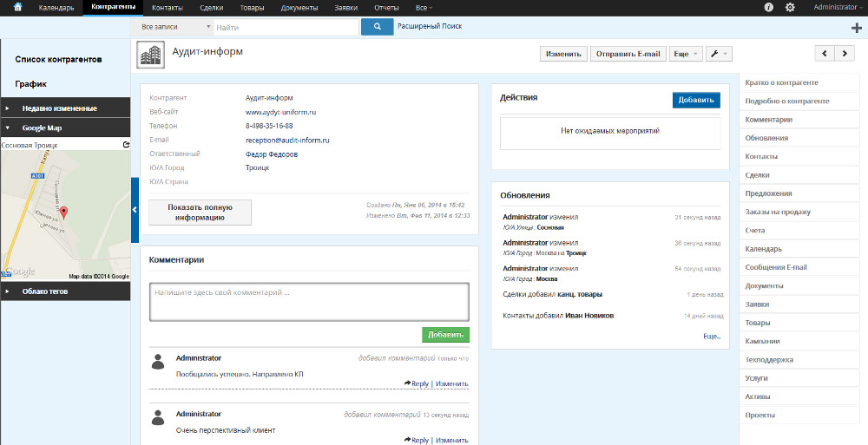This screenshot has height=445, width=868.
Task: Open the Заявки menu tab
Action: [x=346, y=8]
